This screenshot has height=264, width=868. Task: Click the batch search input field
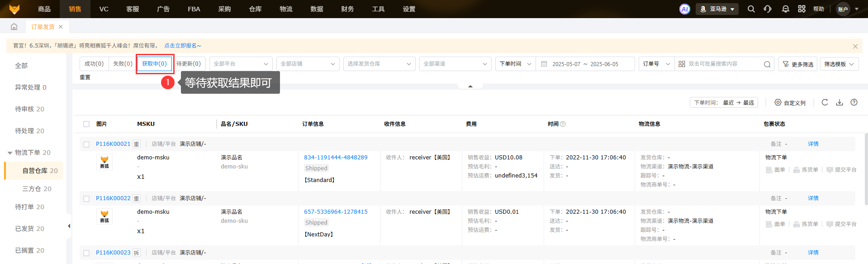pyautogui.click(x=724, y=64)
